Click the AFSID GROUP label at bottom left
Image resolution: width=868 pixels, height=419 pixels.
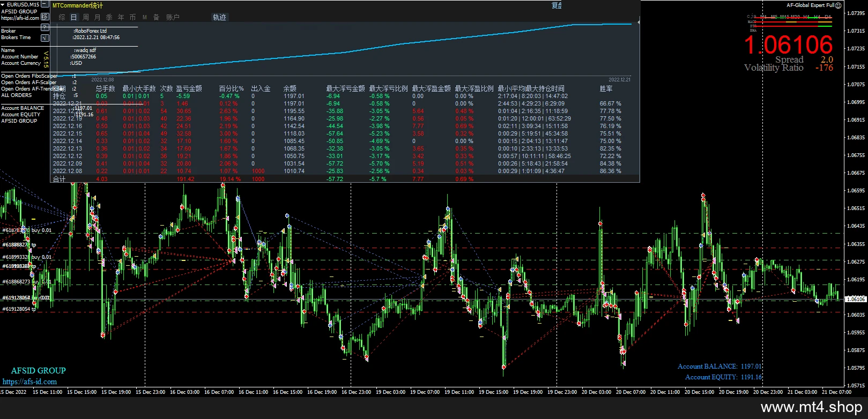39,371
